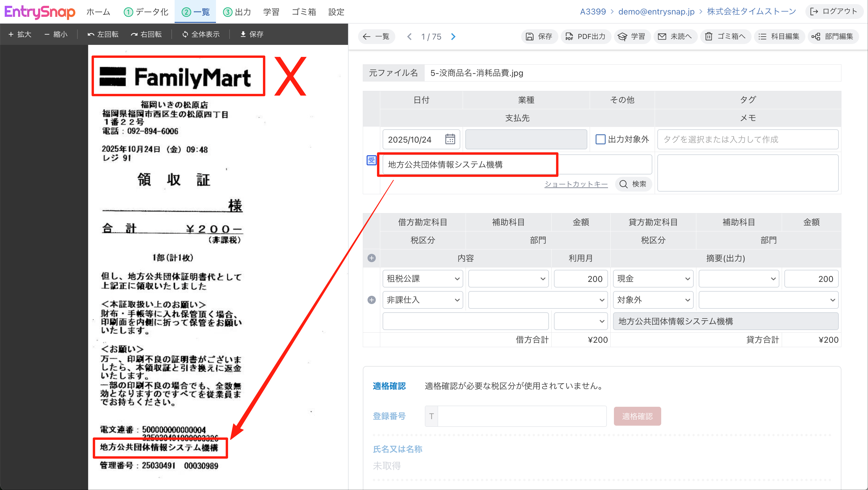Screen dimensions: 868x490
Task: Open the ゴミ箱 menu in the top navigation
Action: tap(304, 12)
